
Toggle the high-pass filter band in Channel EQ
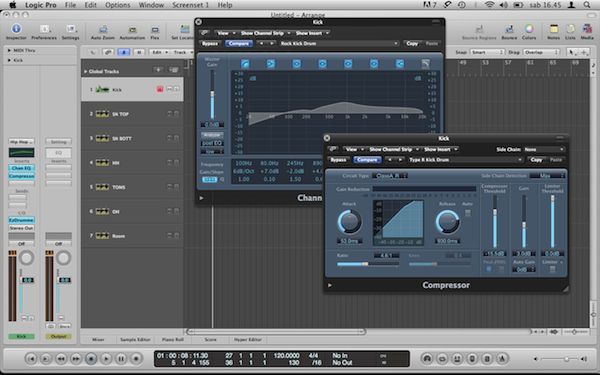tap(245, 64)
